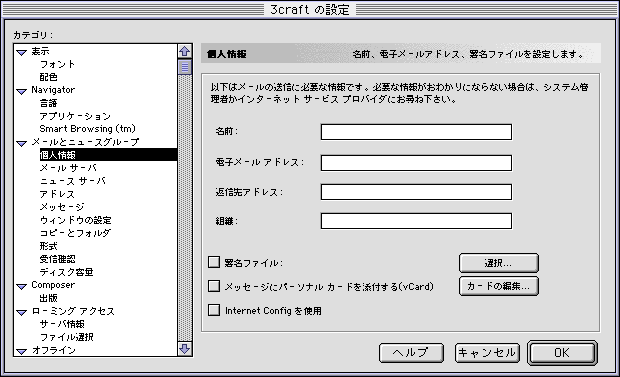Open カードの編集... button

click(499, 286)
